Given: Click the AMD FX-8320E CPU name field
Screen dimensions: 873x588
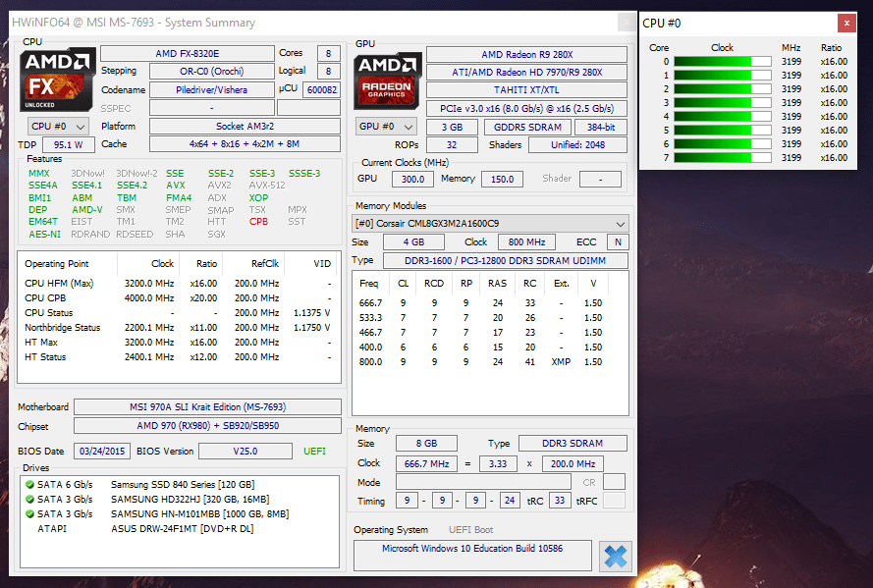Looking at the screenshot, I should (187, 53).
